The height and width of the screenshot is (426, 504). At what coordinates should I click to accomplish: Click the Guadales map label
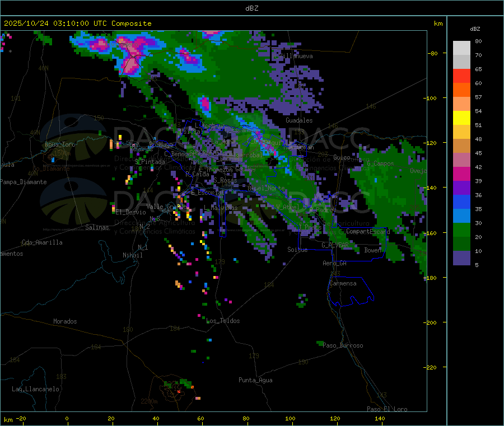(x=299, y=120)
